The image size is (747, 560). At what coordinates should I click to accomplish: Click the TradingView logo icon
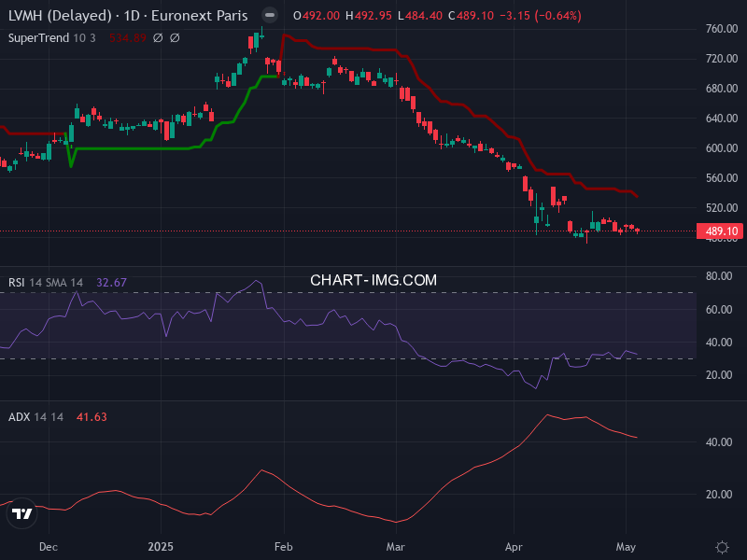(21, 513)
